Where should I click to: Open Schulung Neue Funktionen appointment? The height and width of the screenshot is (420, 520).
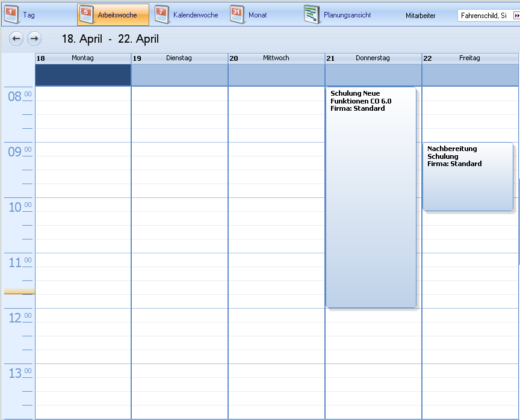[x=371, y=199]
